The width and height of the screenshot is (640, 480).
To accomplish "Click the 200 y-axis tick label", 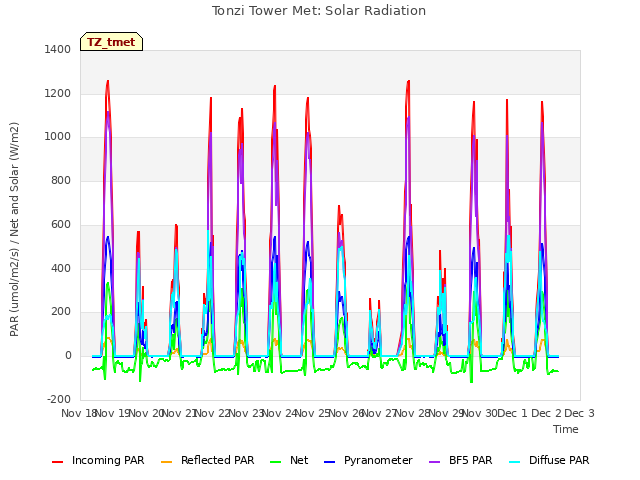I will pos(61,312).
